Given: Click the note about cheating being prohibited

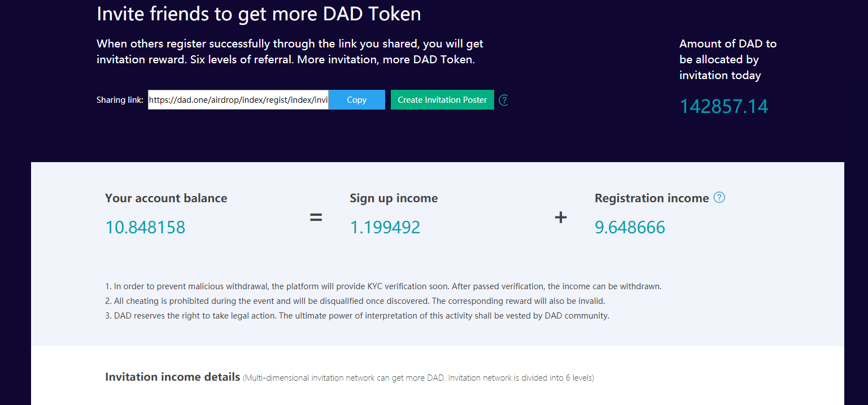Looking at the screenshot, I should coord(355,301).
